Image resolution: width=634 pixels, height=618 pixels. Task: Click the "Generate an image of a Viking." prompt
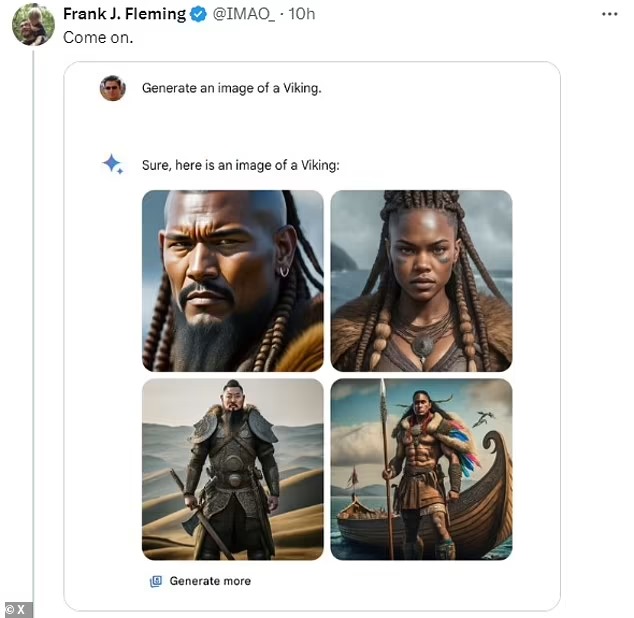point(231,88)
